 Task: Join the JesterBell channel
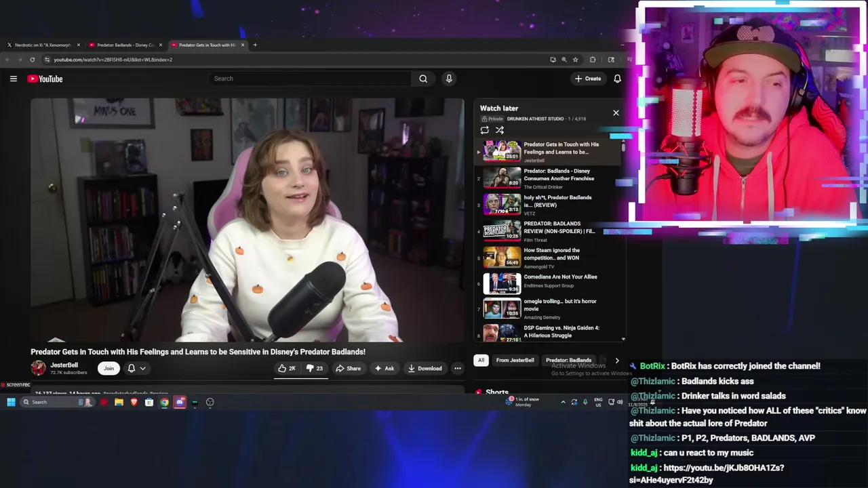pos(108,368)
